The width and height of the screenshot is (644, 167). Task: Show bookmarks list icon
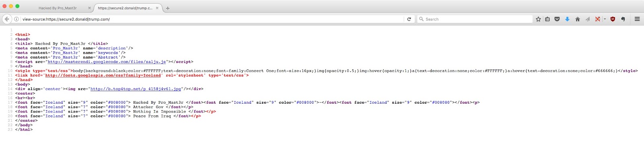click(x=547, y=19)
